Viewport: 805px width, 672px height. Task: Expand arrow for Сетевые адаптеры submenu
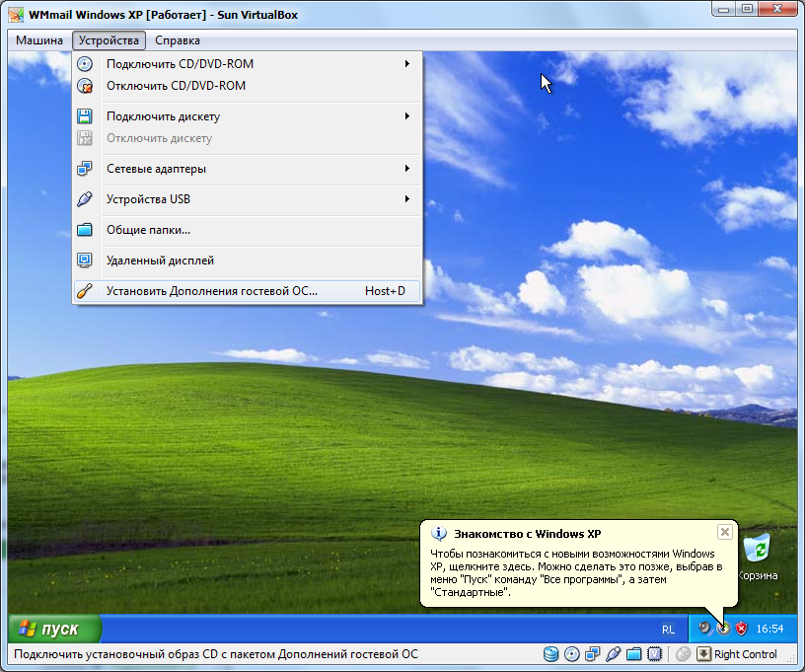407,169
